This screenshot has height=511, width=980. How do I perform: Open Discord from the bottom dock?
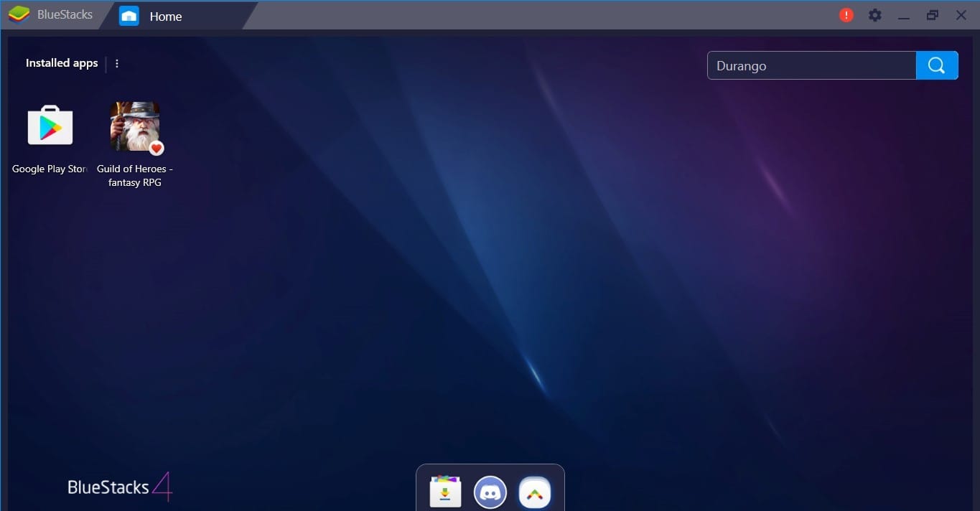point(490,492)
